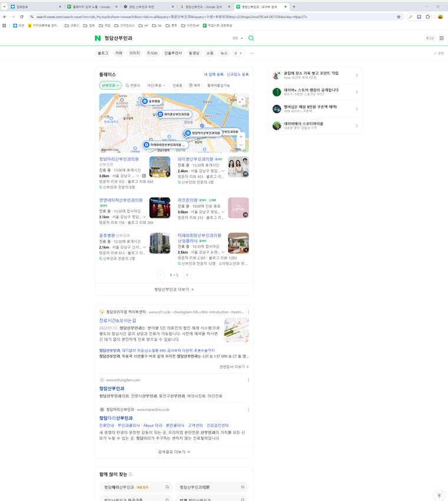Select the 카페 search tab
Screen dimensions: 448x501
coord(118,53)
